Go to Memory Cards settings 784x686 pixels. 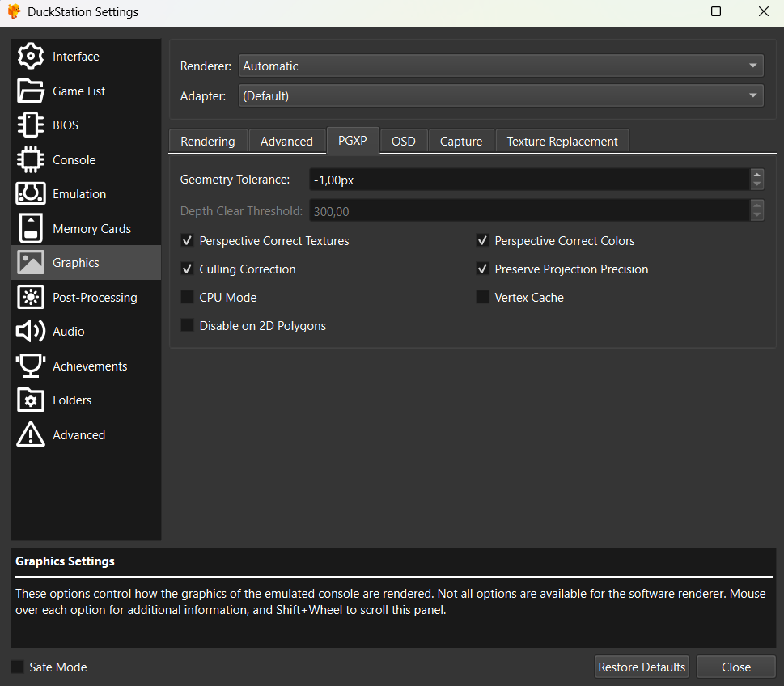pyautogui.click(x=92, y=228)
